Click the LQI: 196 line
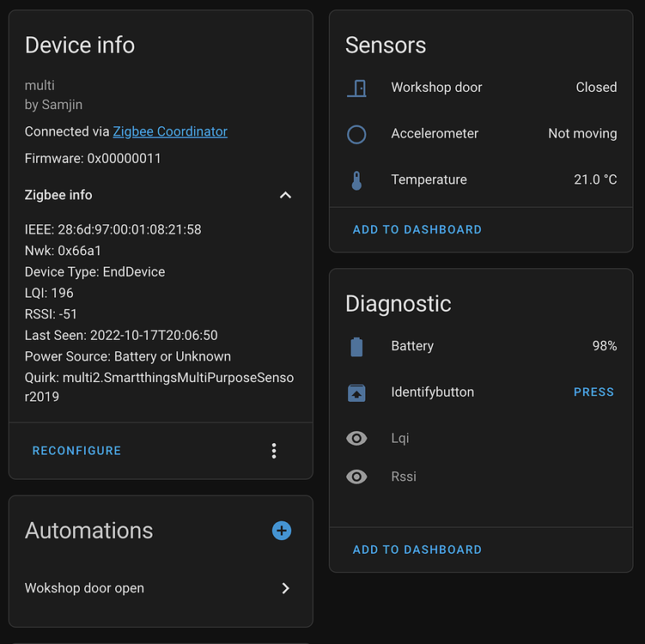 [x=49, y=293]
